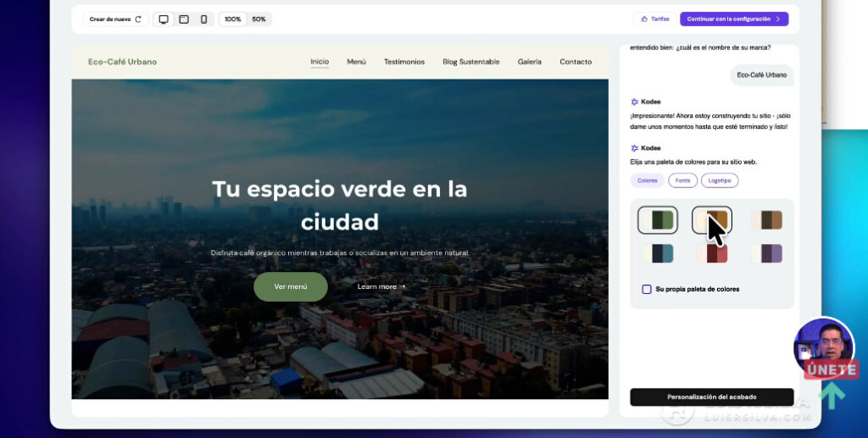Choose the purple color palette

point(766,253)
